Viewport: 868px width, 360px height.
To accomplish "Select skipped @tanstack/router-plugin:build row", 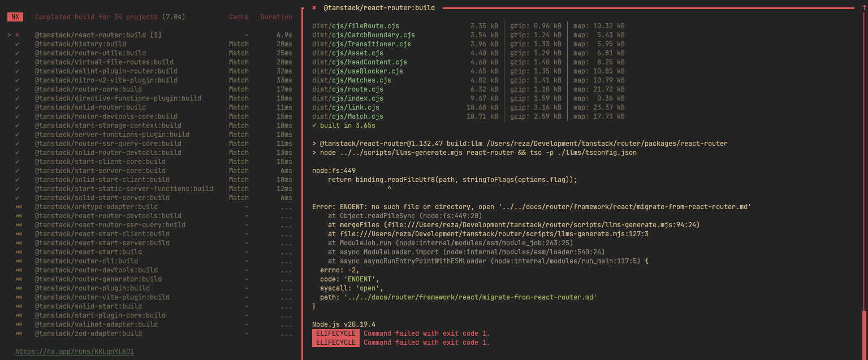I will 150,288.
